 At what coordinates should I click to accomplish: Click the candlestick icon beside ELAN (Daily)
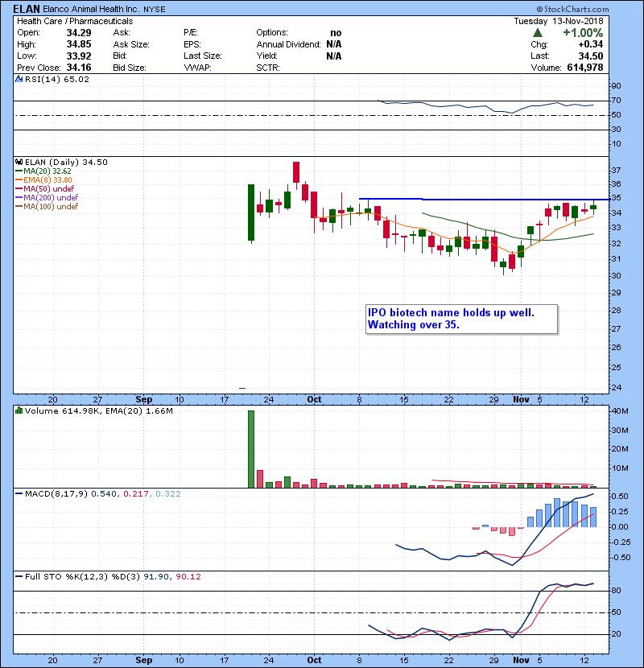pos(19,162)
